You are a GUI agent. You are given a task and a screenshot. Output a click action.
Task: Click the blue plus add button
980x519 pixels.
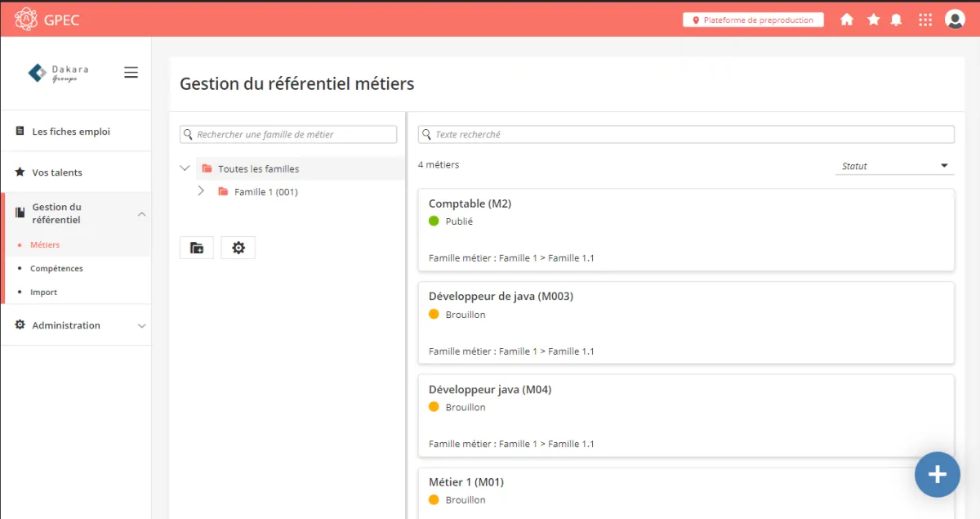pyautogui.click(x=937, y=474)
